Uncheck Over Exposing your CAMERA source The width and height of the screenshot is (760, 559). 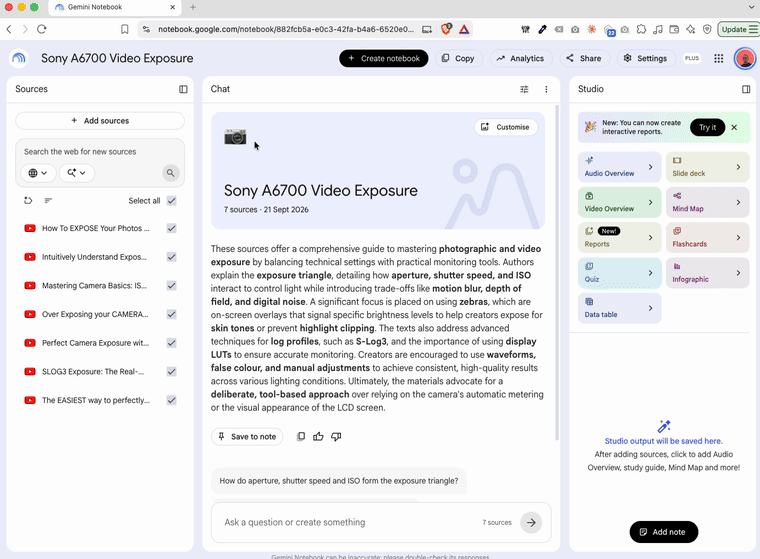click(x=172, y=314)
